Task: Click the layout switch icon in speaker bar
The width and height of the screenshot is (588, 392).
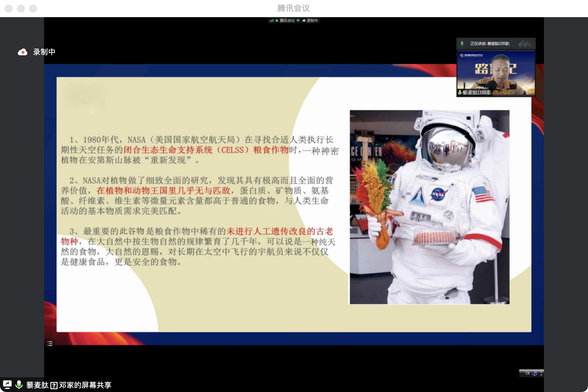Action: 525,43
